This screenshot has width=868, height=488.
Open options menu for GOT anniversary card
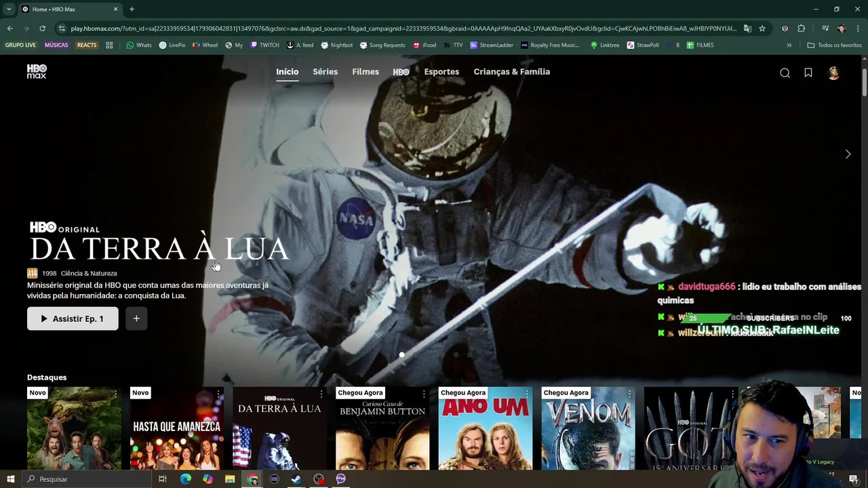(732, 393)
